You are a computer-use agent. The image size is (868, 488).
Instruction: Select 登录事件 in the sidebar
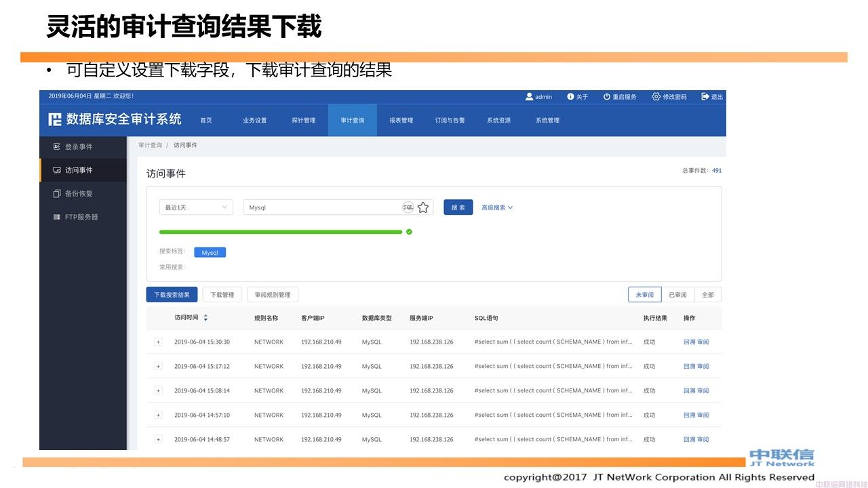[x=83, y=147]
